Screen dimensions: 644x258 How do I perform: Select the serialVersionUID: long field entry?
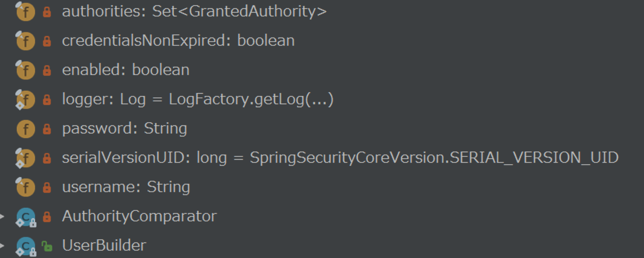pos(340,158)
